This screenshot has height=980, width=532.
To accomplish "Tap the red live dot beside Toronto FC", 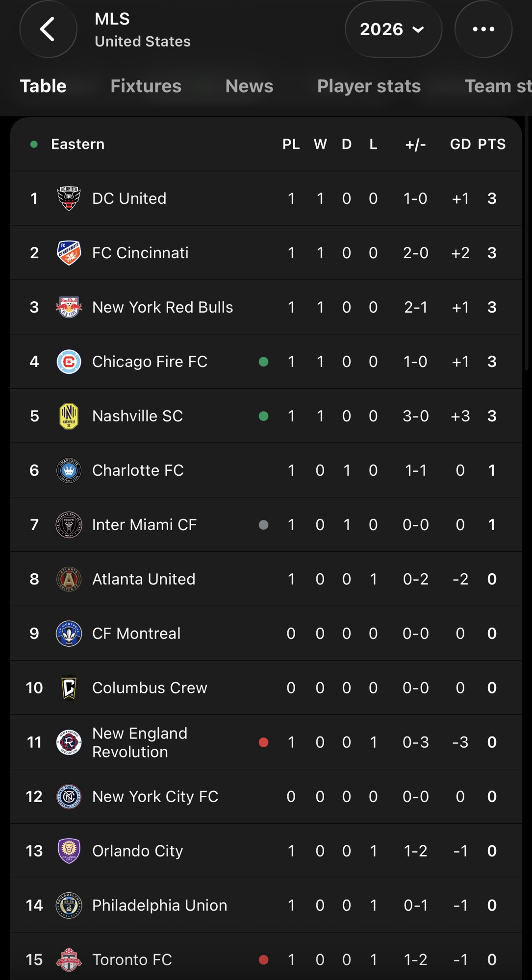I will 263,960.
